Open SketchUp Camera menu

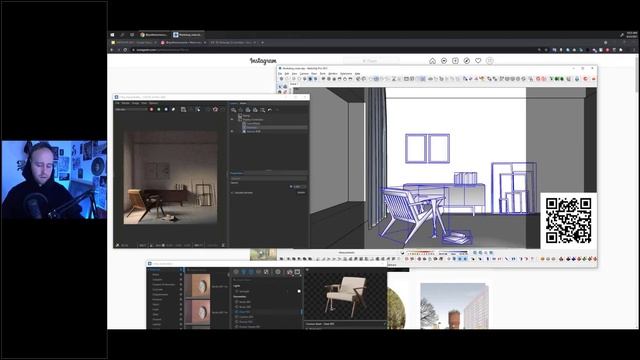(304, 73)
